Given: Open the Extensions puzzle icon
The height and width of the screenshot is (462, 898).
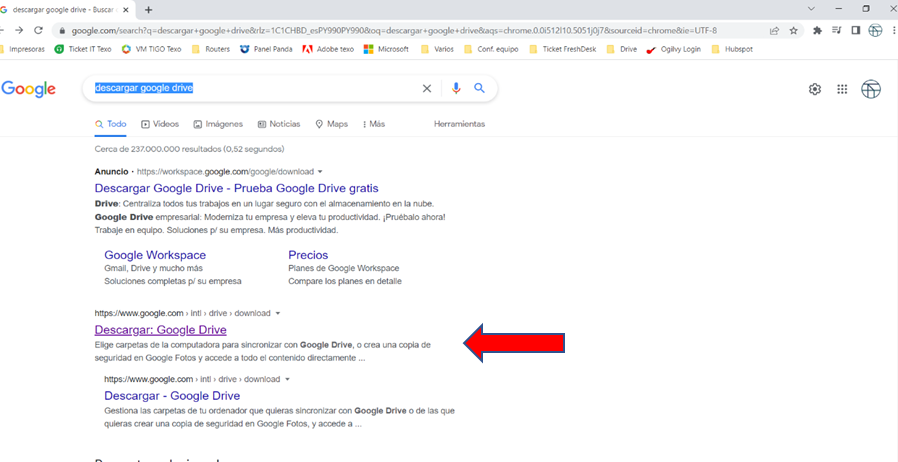Looking at the screenshot, I should (817, 31).
